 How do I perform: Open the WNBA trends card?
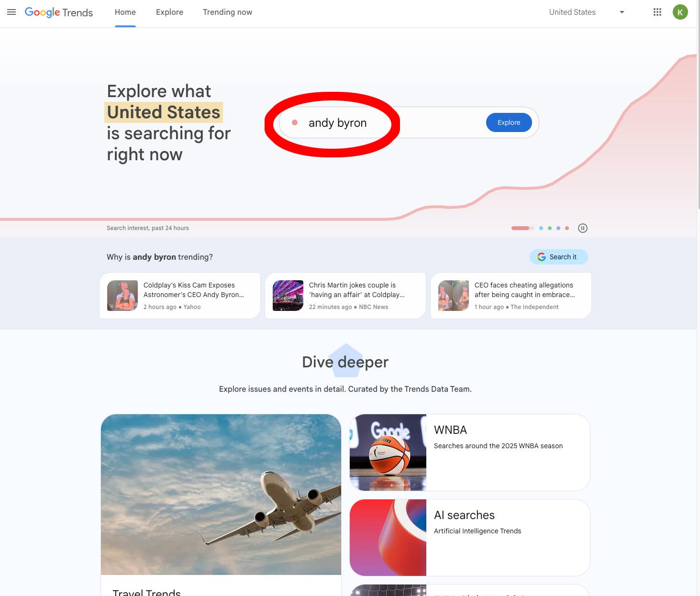coord(470,453)
